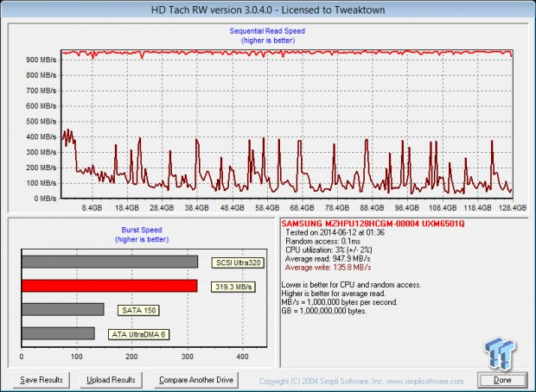The image size is (536, 392).
Task: Open Upload Results
Action: point(112,380)
